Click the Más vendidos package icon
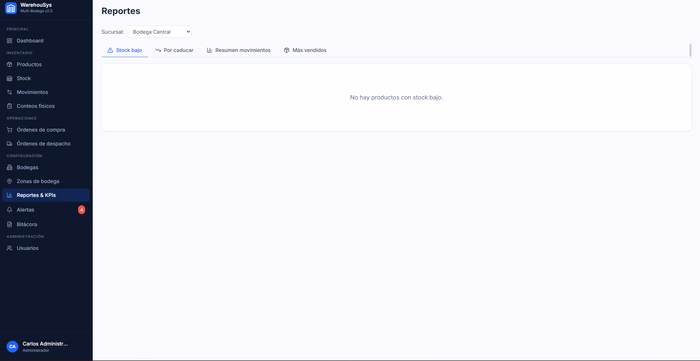Screen dimensions: 700x361 click(287, 50)
